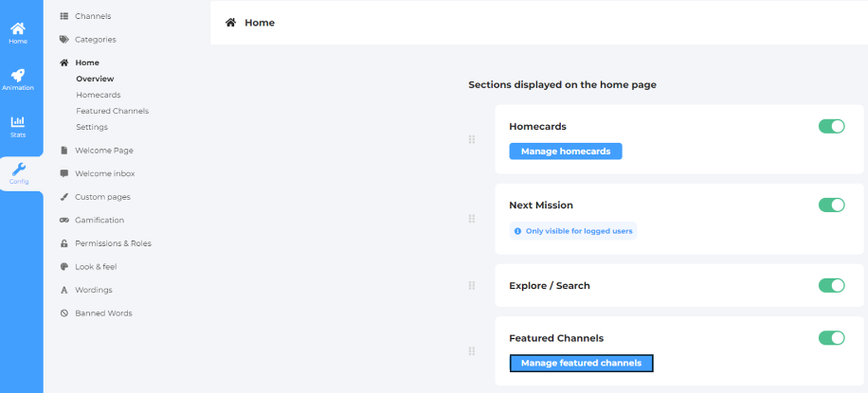Click the Look & feel palette icon
Viewport: 868px width, 393px height.
pyautogui.click(x=63, y=266)
